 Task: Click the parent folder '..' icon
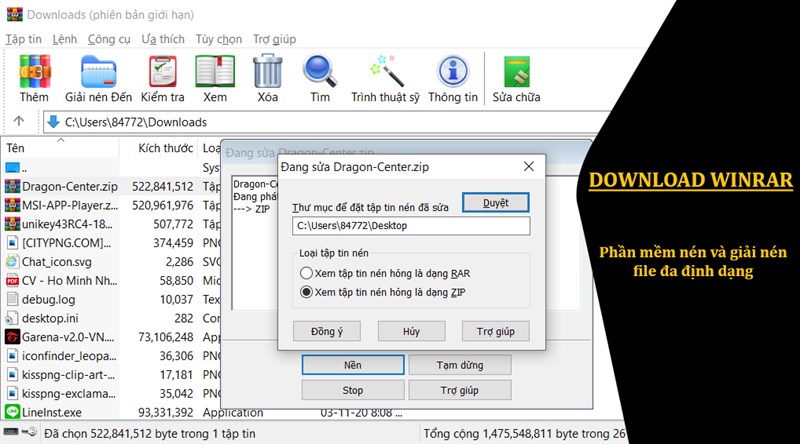tap(12, 167)
